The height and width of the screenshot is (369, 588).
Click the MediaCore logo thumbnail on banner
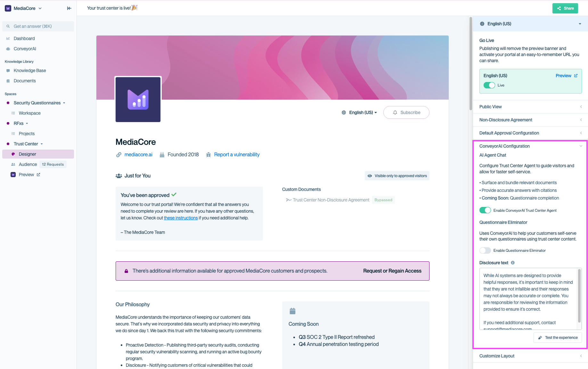[138, 100]
